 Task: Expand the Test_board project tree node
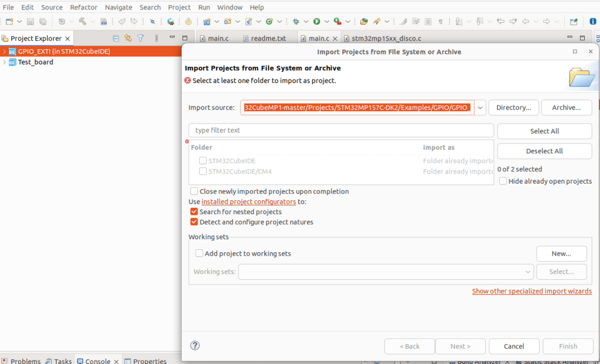(x=5, y=62)
